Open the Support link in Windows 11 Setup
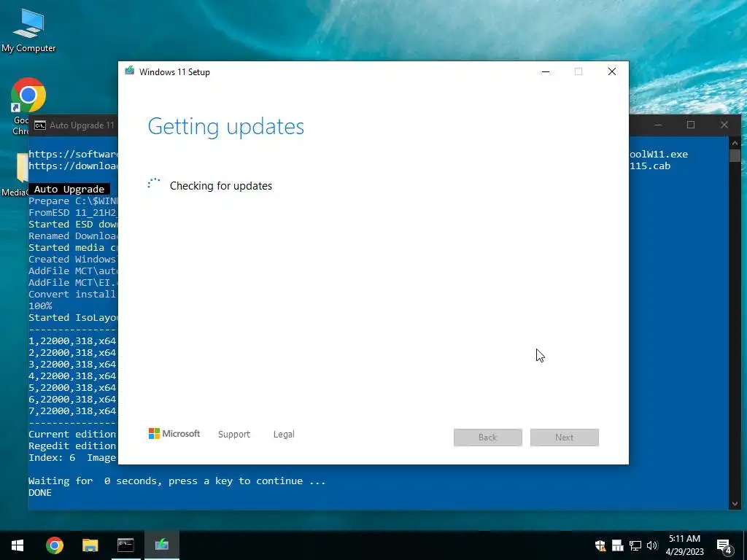Image resolution: width=747 pixels, height=560 pixels. click(x=234, y=435)
